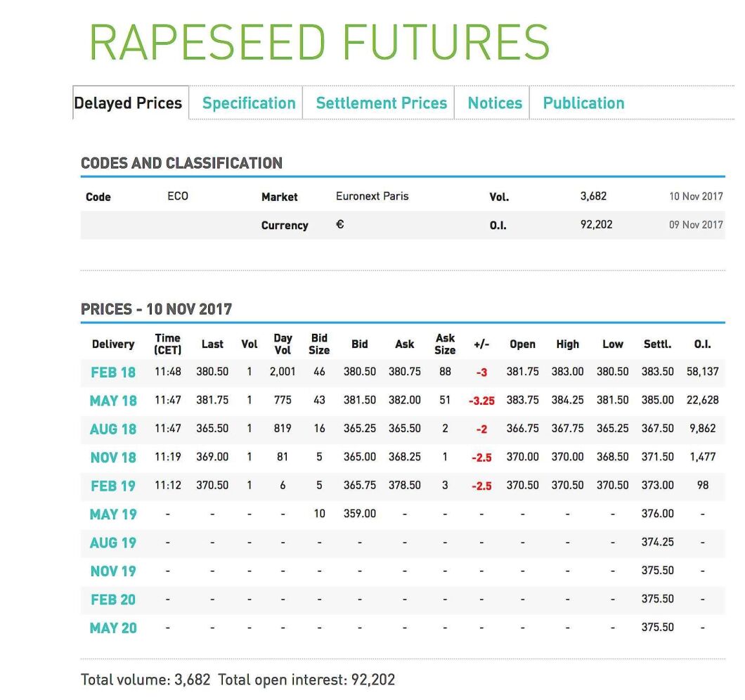This screenshot has height=700, width=745.
Task: Open the FEB 19 delivery contract
Action: 113,486
